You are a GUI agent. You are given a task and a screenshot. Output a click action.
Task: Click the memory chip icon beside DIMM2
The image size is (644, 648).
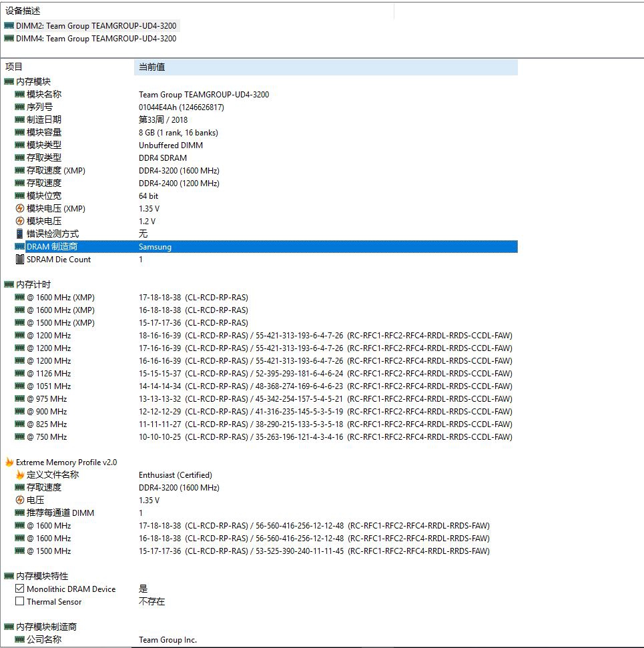click(x=9, y=25)
